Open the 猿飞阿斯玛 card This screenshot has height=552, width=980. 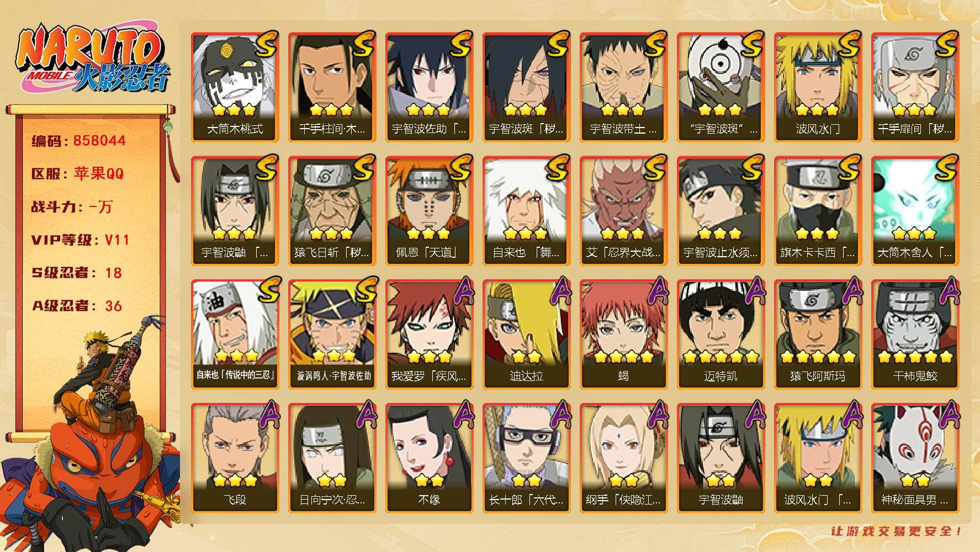click(818, 334)
